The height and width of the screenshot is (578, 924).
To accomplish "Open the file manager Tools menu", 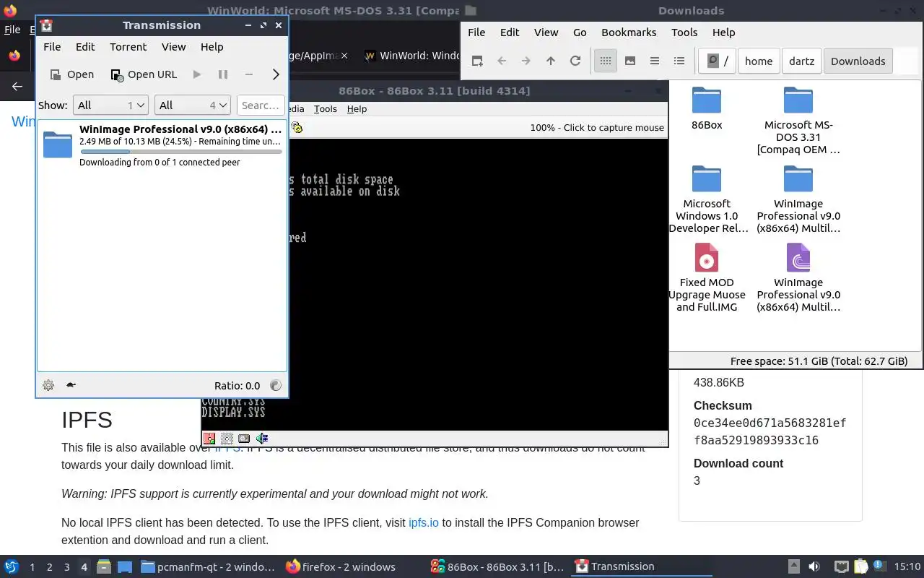I will pyautogui.click(x=684, y=33).
